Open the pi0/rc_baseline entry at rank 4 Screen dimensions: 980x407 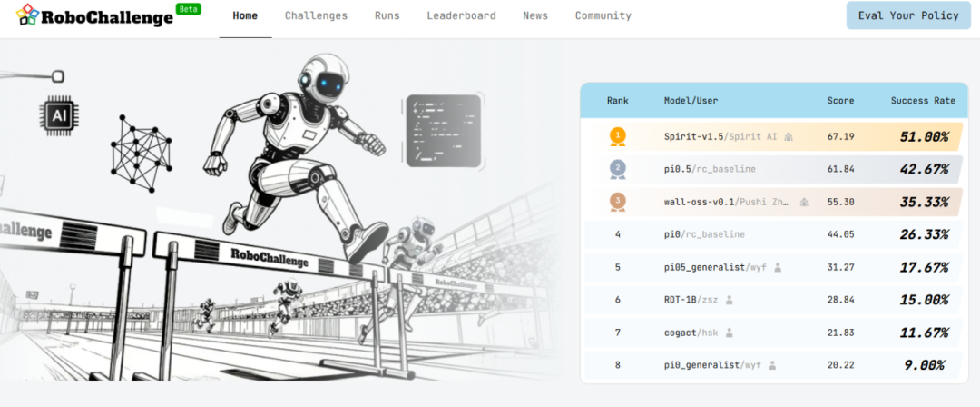coord(704,234)
